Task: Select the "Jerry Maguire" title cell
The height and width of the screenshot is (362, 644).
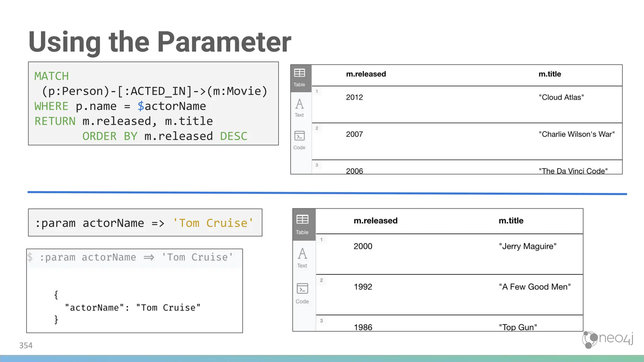Action: 528,246
